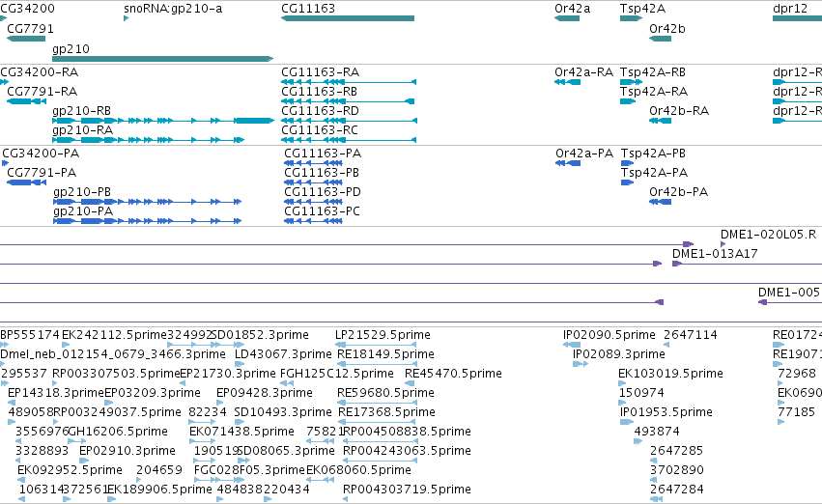The width and height of the screenshot is (822, 504).
Task: Select the Tsp42A-PB protein label
Action: [x=653, y=154]
